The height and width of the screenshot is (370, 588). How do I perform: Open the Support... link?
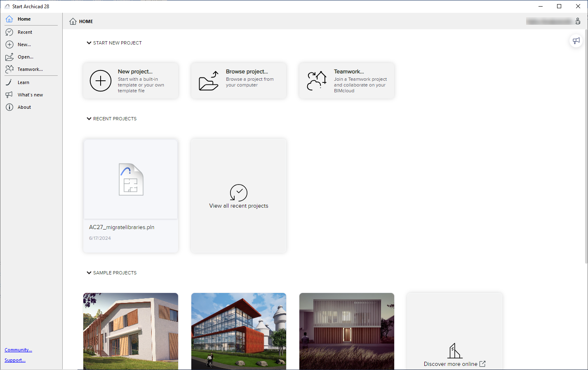click(15, 360)
